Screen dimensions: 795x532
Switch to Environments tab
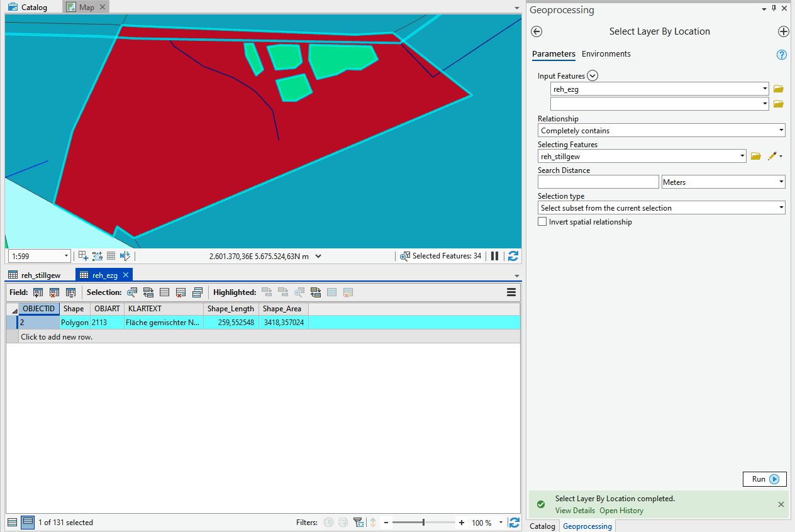coord(606,54)
